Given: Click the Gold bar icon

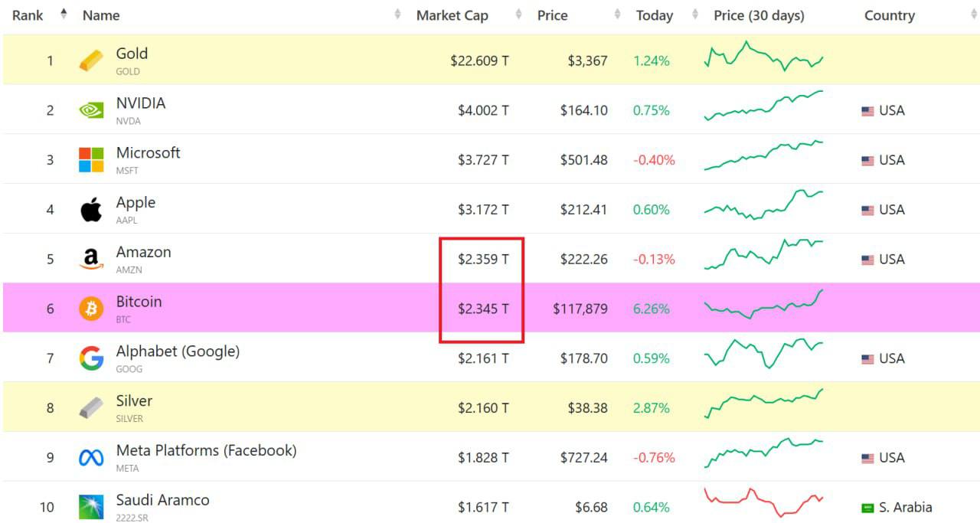Looking at the screenshot, I should 91,60.
